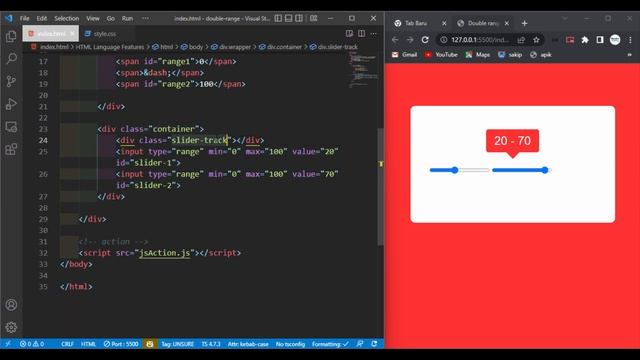This screenshot has width=640, height=360.
Task: Open the File menu
Action: (x=24, y=18)
